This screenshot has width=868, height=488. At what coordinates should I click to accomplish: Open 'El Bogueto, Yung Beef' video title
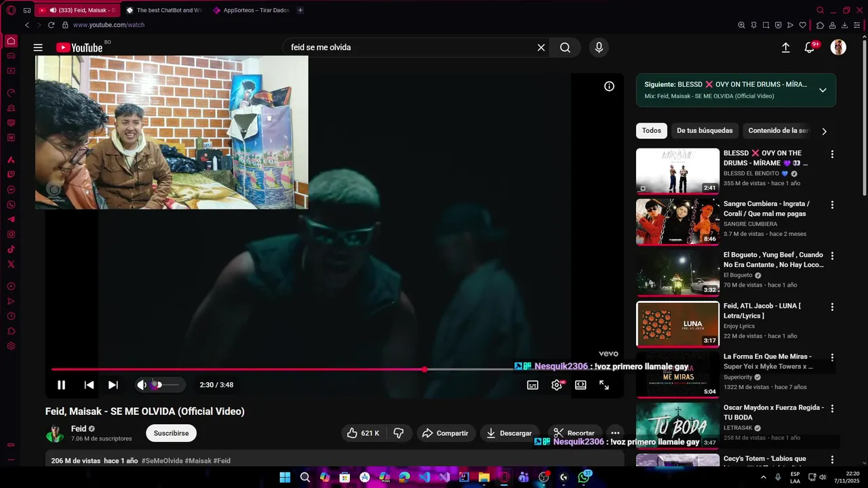[773, 260]
